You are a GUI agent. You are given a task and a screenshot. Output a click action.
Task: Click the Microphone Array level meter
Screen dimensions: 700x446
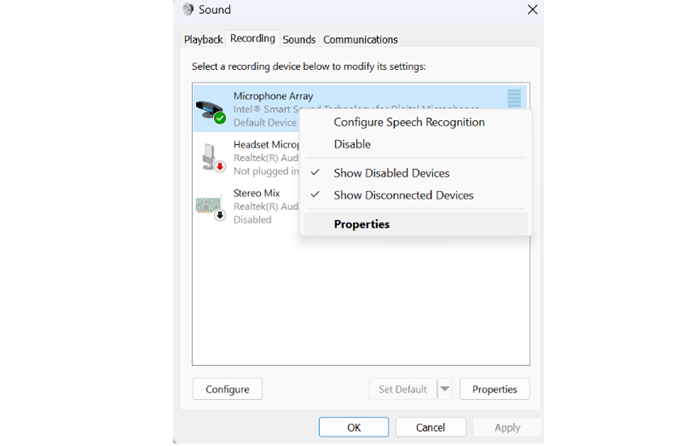point(514,98)
